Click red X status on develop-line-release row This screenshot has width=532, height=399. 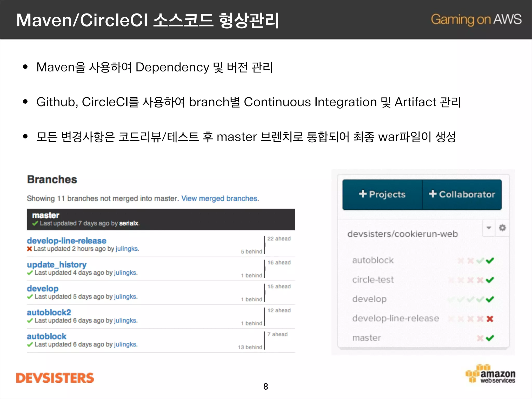(x=30, y=249)
